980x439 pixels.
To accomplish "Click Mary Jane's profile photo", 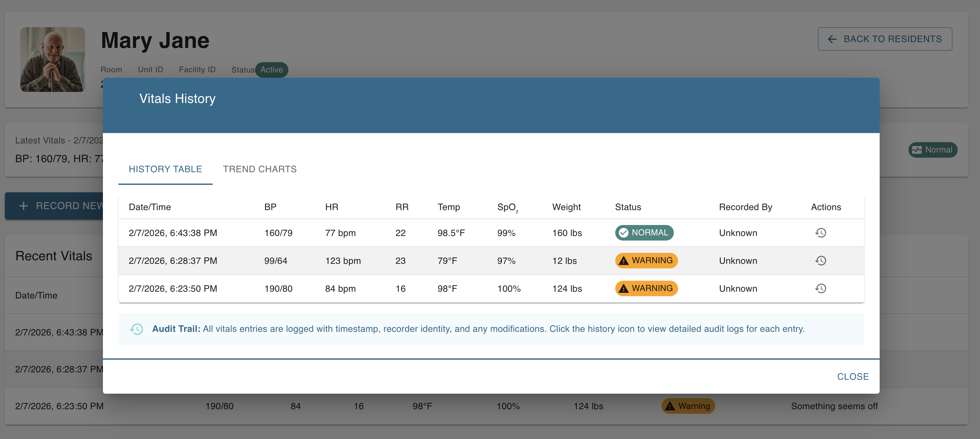I will [x=52, y=59].
